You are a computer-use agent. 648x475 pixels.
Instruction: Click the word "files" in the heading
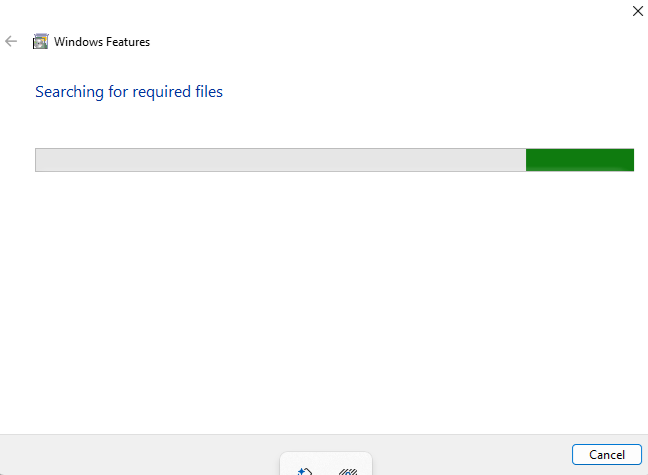tap(209, 91)
